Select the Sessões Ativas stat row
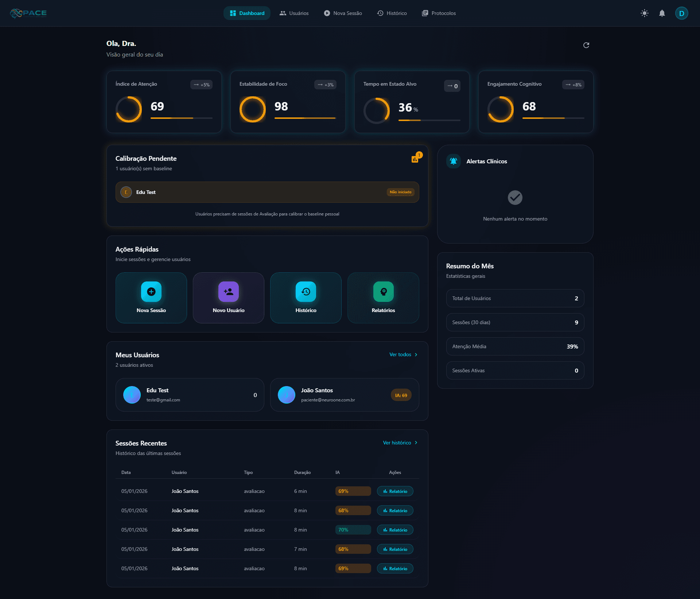700x599 pixels. [x=515, y=370]
